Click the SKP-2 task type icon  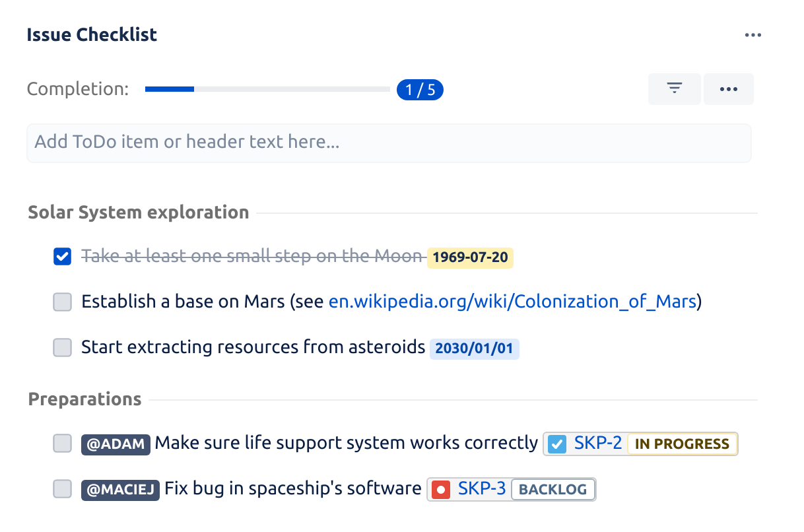pos(558,444)
